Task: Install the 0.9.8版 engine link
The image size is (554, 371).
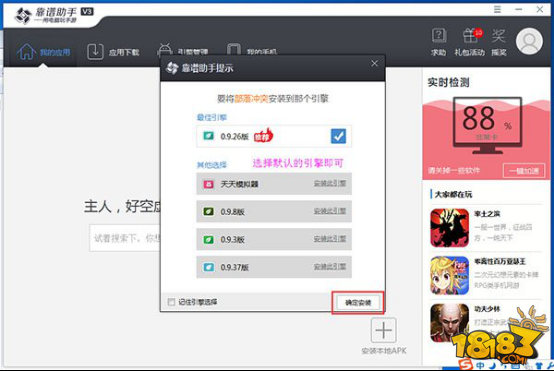Action: (330, 211)
